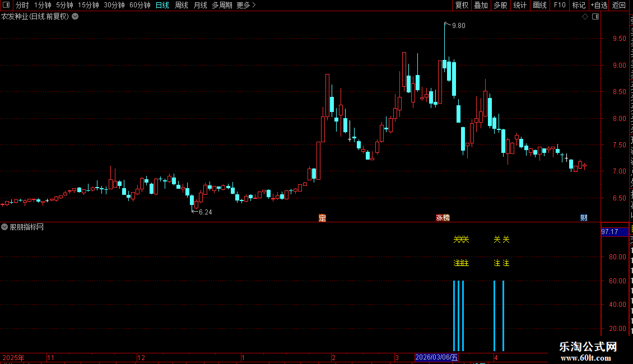633x364 pixels.
Task: Click the 股朋指标网 indicator name
Action: coord(27,227)
